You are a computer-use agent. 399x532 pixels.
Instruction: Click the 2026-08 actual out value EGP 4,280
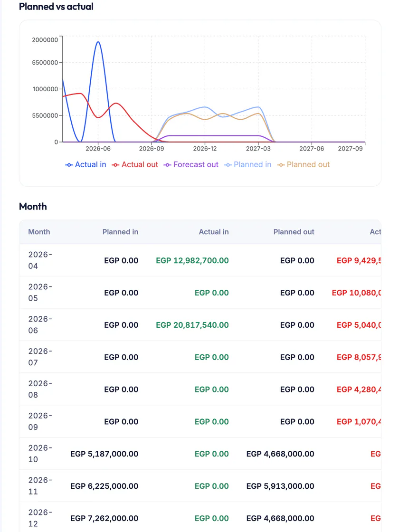[x=359, y=389]
